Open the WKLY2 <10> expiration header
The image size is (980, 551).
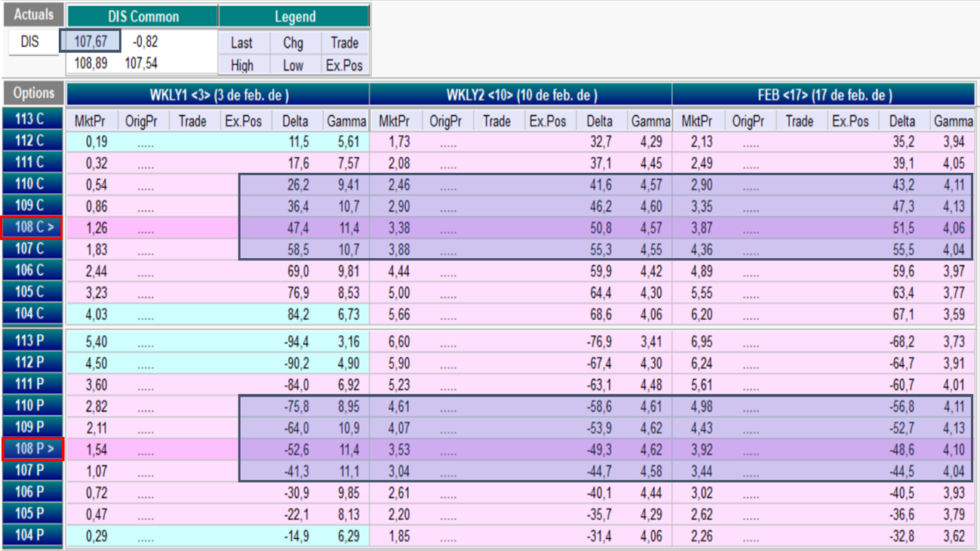pos(521,95)
